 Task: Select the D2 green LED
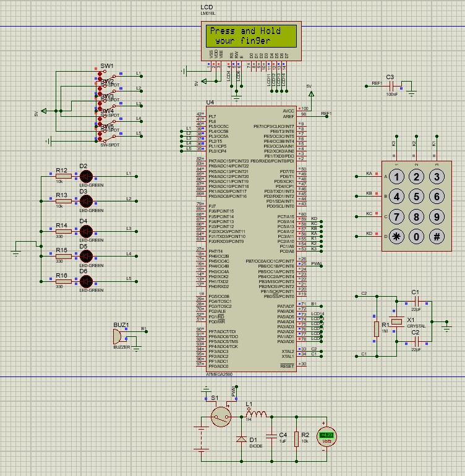pyautogui.click(x=87, y=176)
